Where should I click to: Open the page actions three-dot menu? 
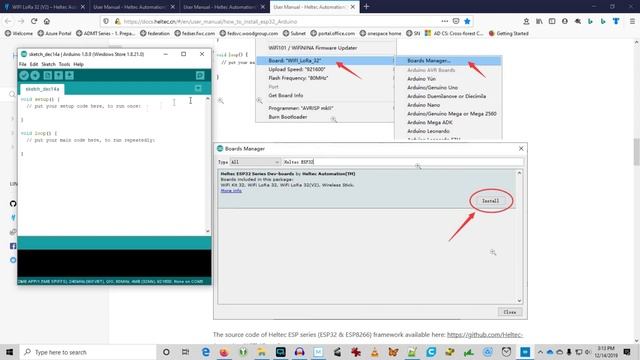444,21
